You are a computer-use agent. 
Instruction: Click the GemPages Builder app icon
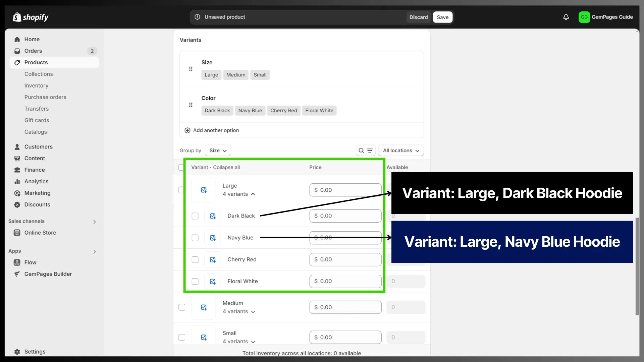coord(17,274)
